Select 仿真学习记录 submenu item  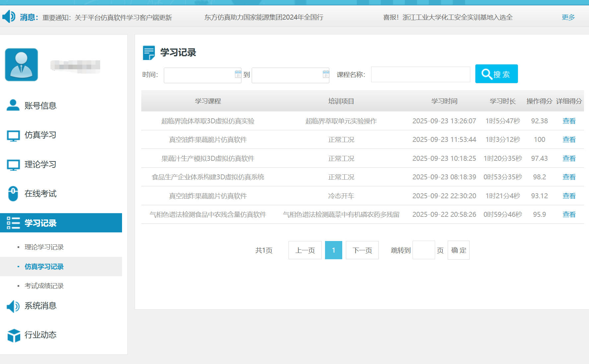tap(44, 267)
